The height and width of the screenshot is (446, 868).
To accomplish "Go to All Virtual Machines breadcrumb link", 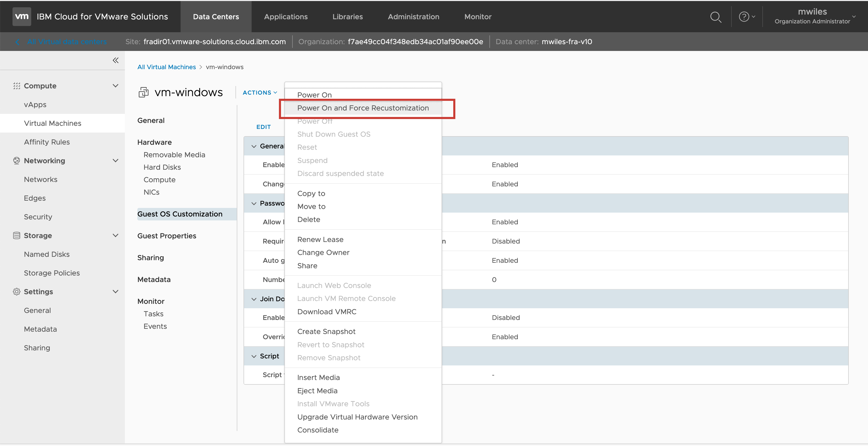I will point(167,67).
